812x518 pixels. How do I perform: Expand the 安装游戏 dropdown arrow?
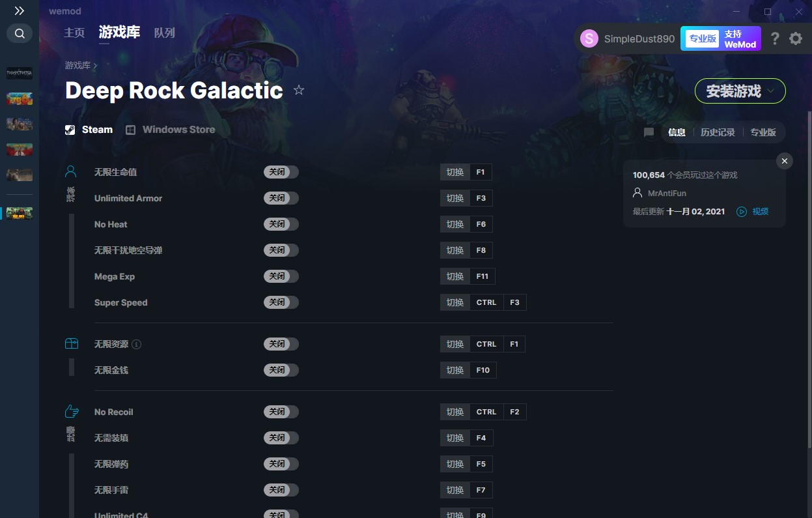[772, 91]
